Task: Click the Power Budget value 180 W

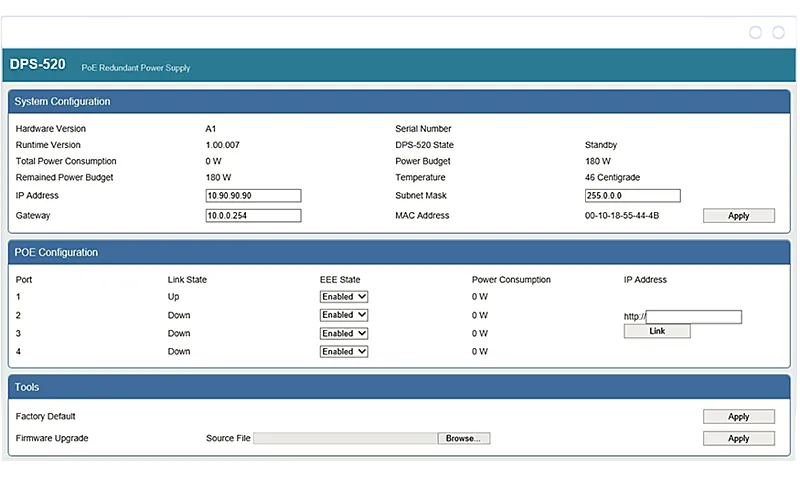Action: [x=597, y=161]
